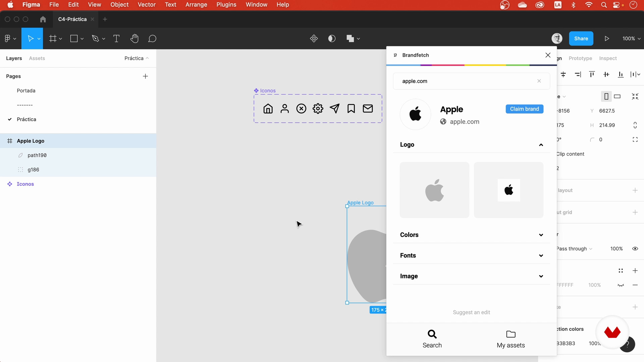Open the Arrange menu
The height and width of the screenshot is (362, 644).
point(196,5)
